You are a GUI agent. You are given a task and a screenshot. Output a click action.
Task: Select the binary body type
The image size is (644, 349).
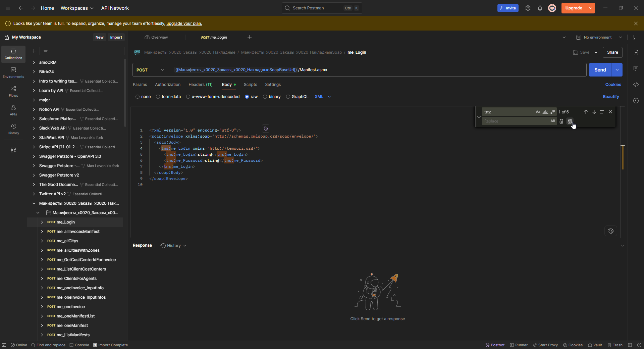pos(271,97)
